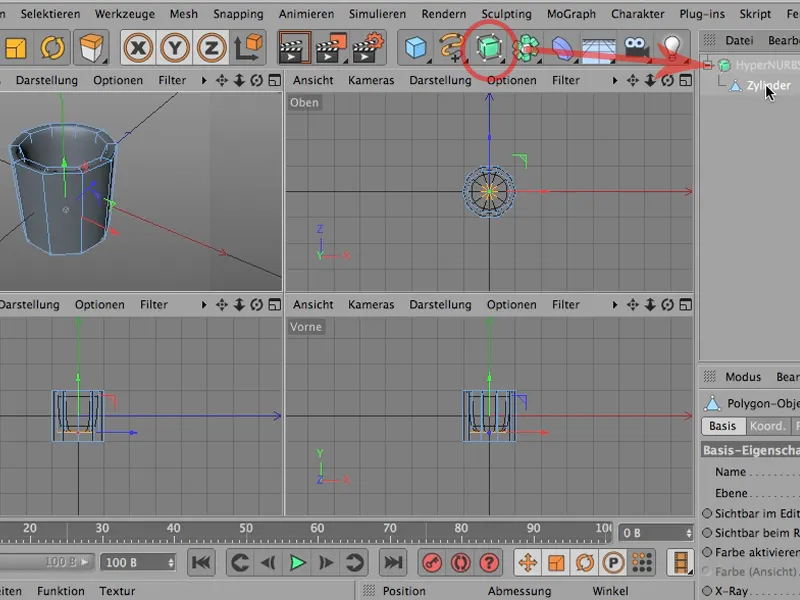Toggle position keyframe recording
Viewport: 800px width, 600px height.
pyautogui.click(x=528, y=563)
